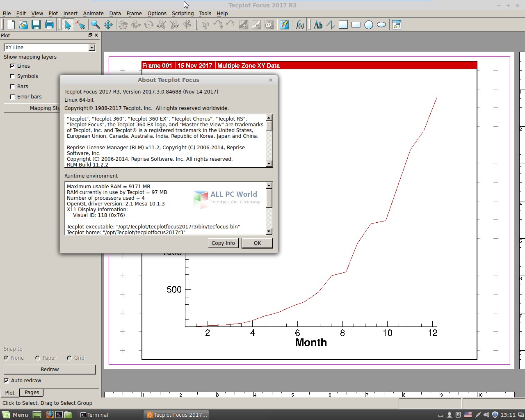This screenshot has height=420, width=525.
Task: Select the Adjustor tool with red dot
Action: pos(80,25)
